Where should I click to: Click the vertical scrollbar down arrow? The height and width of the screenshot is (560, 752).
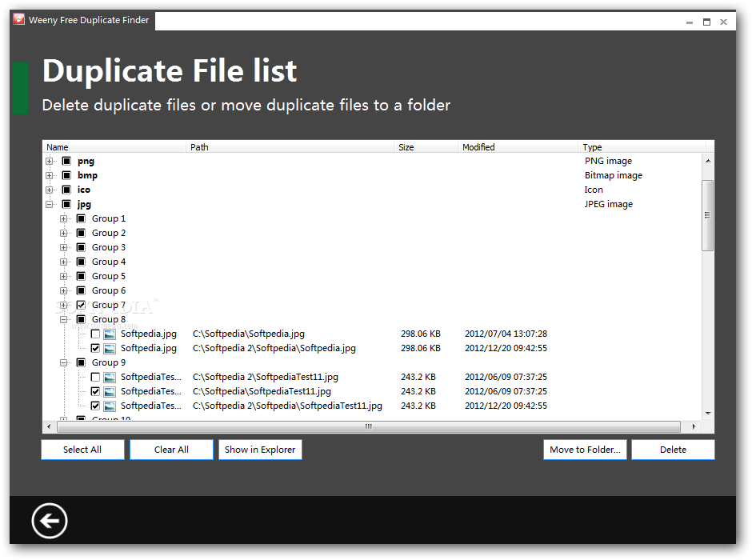[x=708, y=414]
